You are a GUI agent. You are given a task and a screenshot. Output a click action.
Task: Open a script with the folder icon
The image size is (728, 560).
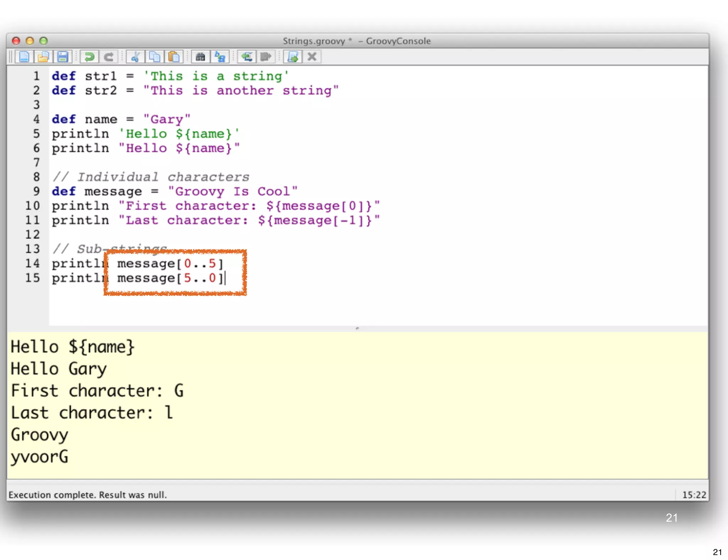[43, 57]
